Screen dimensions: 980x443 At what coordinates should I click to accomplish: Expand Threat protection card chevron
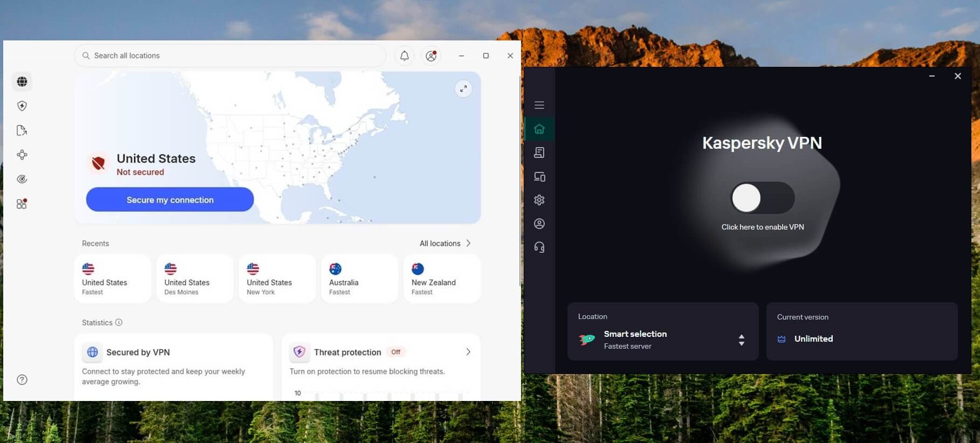(468, 352)
